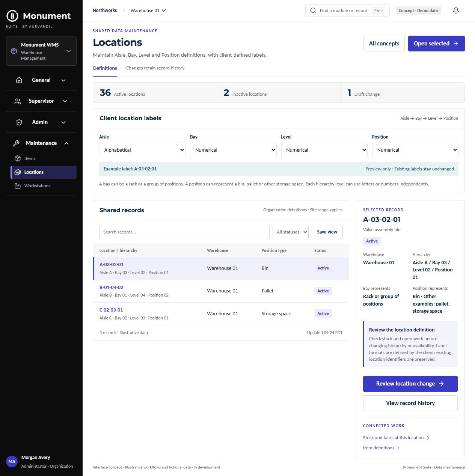Click the Monument logo icon
Screen dimensions: 475x476
[12, 16]
